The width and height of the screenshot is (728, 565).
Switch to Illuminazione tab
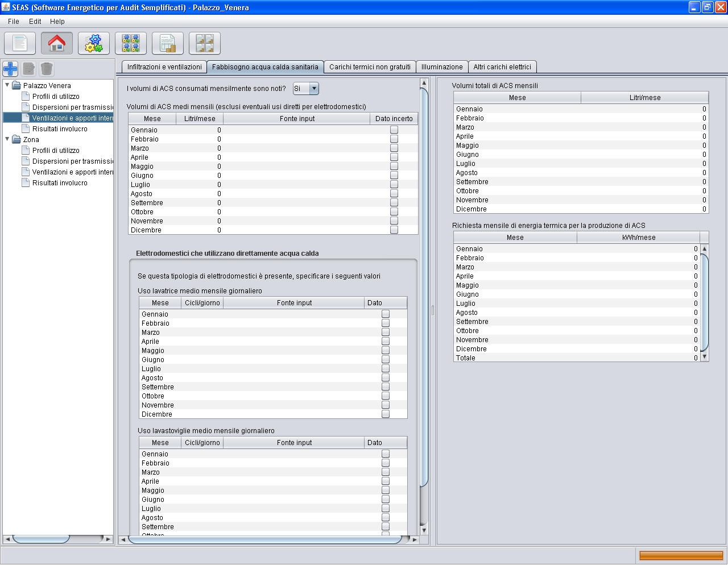(442, 67)
